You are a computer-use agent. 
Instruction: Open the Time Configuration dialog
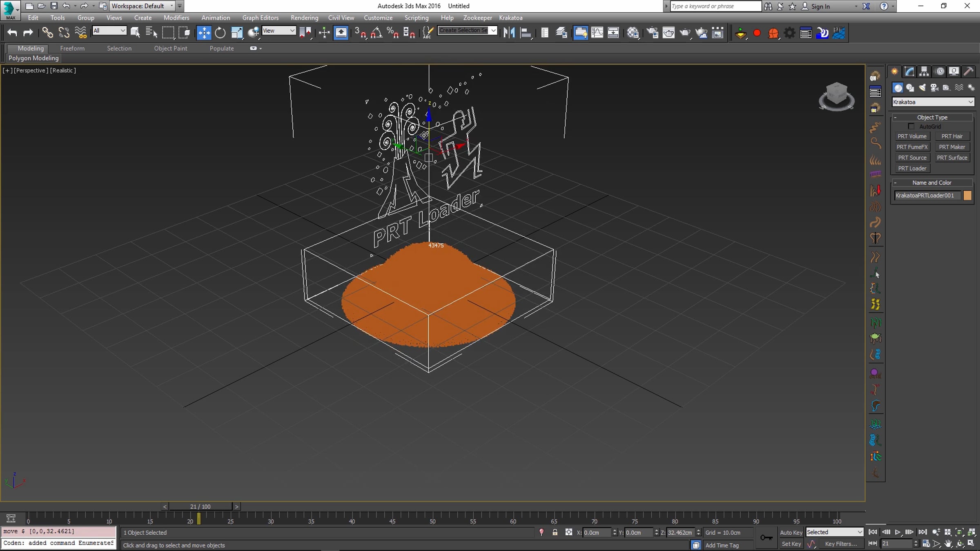pos(926,544)
